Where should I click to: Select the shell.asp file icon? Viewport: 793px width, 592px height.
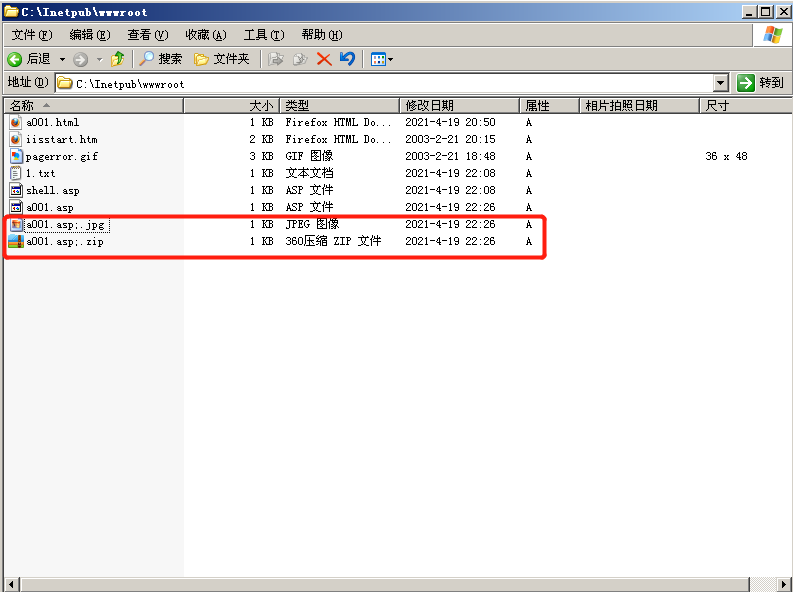click(16, 191)
